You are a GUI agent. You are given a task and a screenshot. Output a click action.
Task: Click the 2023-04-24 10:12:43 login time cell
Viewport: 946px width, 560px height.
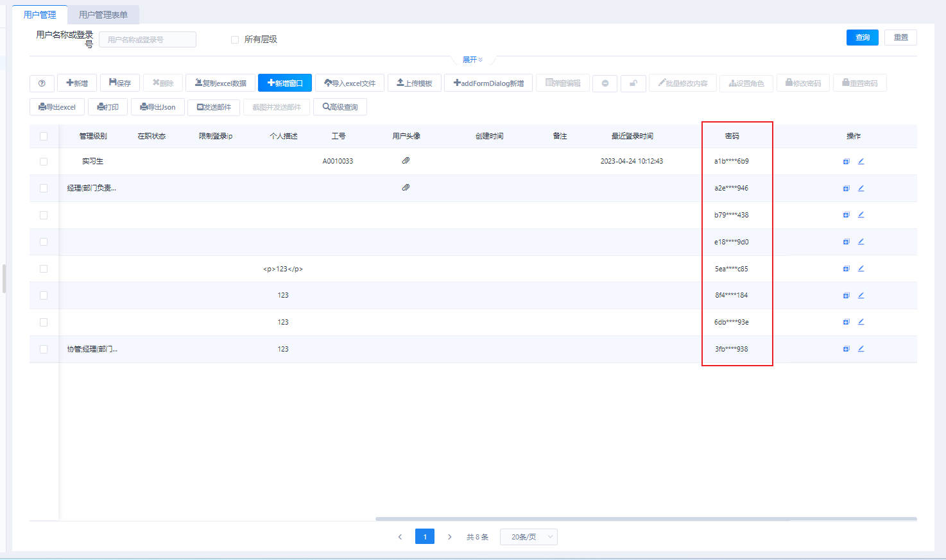pos(632,161)
